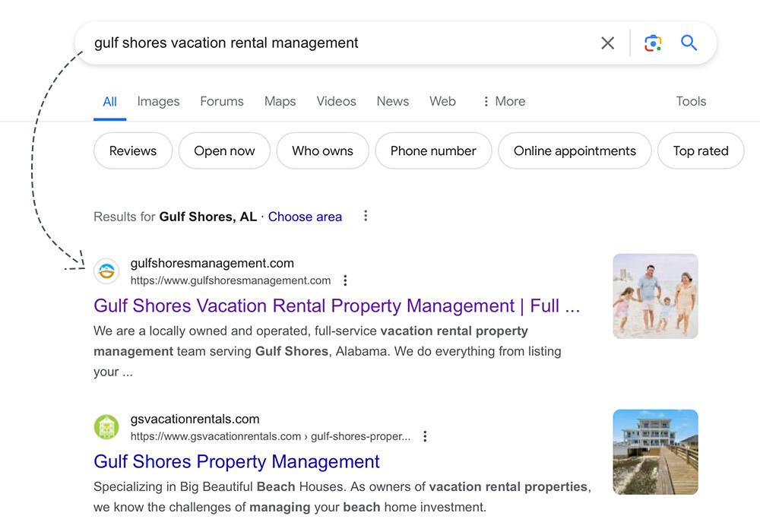
Task: Click the family beach thumbnail image
Action: [x=655, y=296]
